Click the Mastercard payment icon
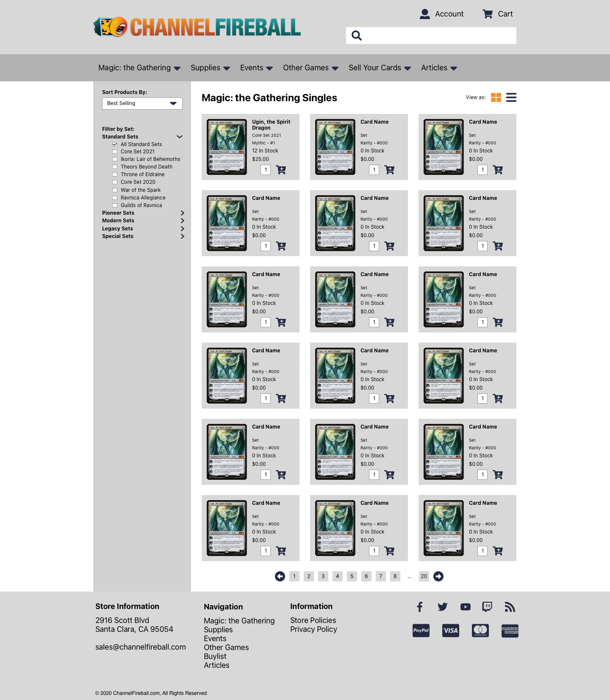Image resolution: width=610 pixels, height=700 pixels. (480, 631)
